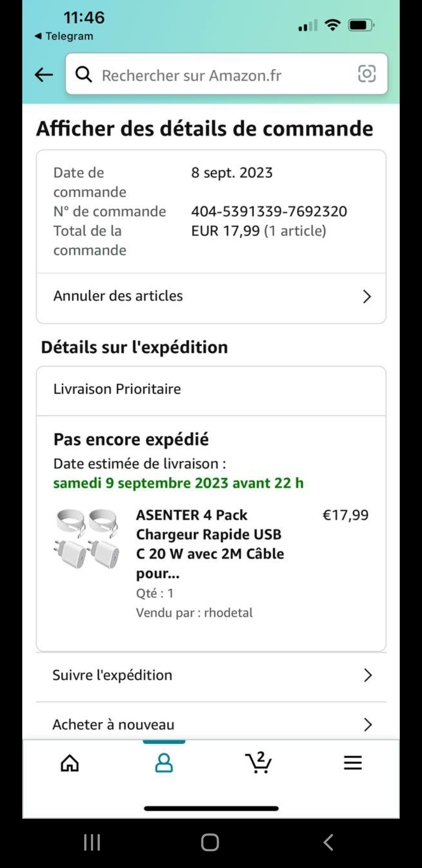This screenshot has width=422, height=868.
Task: Tap Annuler des articles
Action: [x=118, y=296]
